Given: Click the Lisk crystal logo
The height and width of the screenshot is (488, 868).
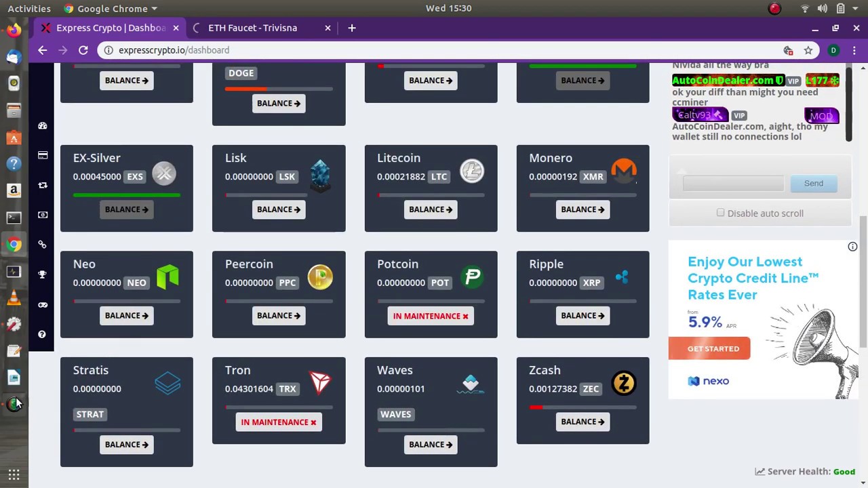Looking at the screenshot, I should coord(320,176).
